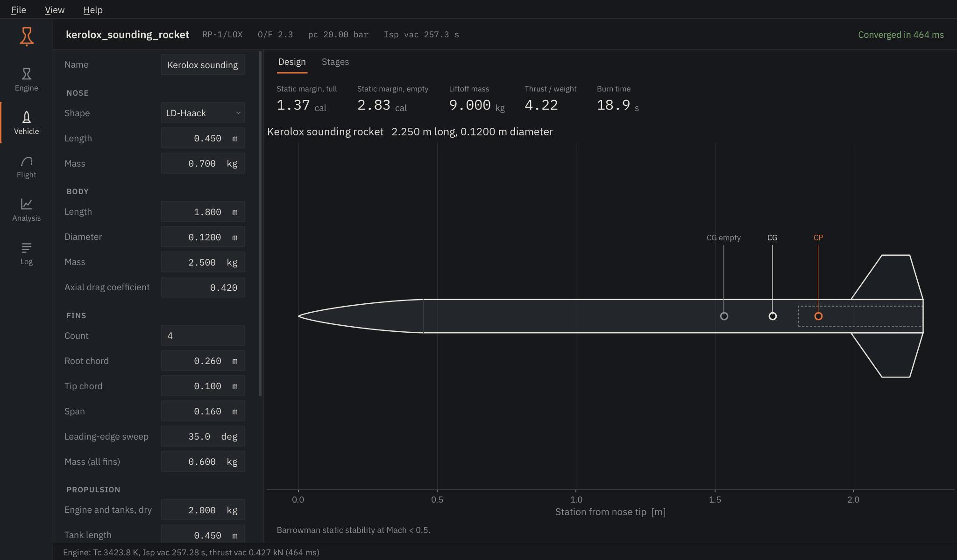Screen dimensions: 957x560
Task: Edit Engine and tanks dry mass field
Action: pos(203,510)
